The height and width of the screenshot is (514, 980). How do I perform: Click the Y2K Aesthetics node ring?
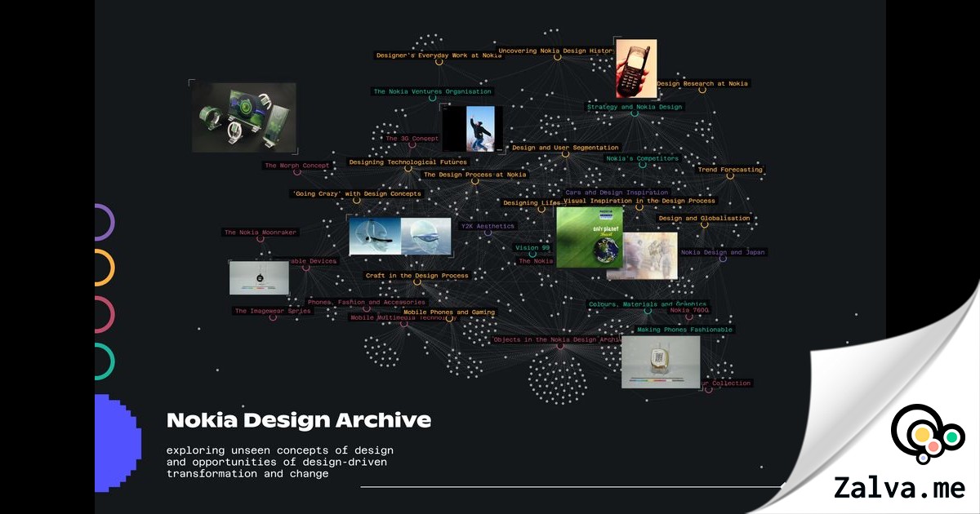(488, 233)
